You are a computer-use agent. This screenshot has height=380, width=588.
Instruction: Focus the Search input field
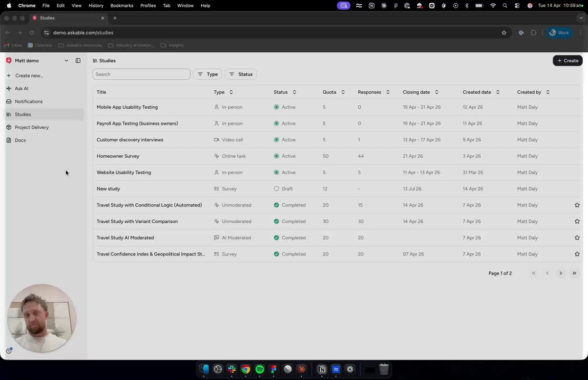[142, 74]
